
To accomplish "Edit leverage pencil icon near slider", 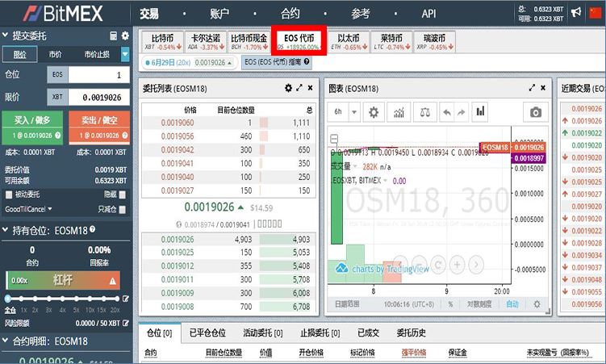I will point(126,299).
